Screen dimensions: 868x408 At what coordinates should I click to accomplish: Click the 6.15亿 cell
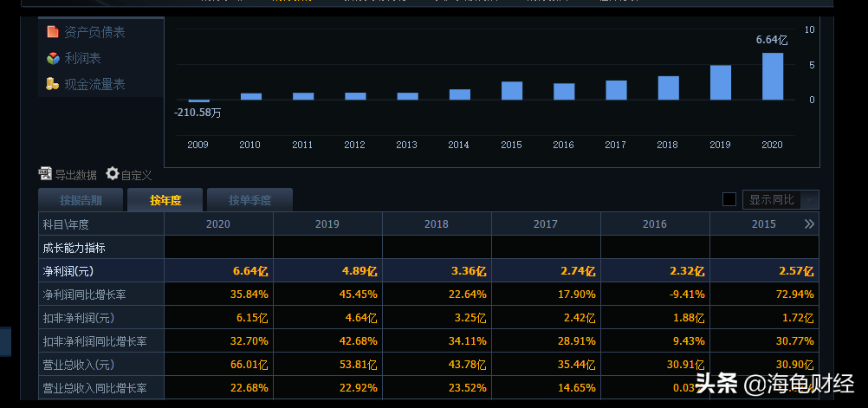point(218,318)
